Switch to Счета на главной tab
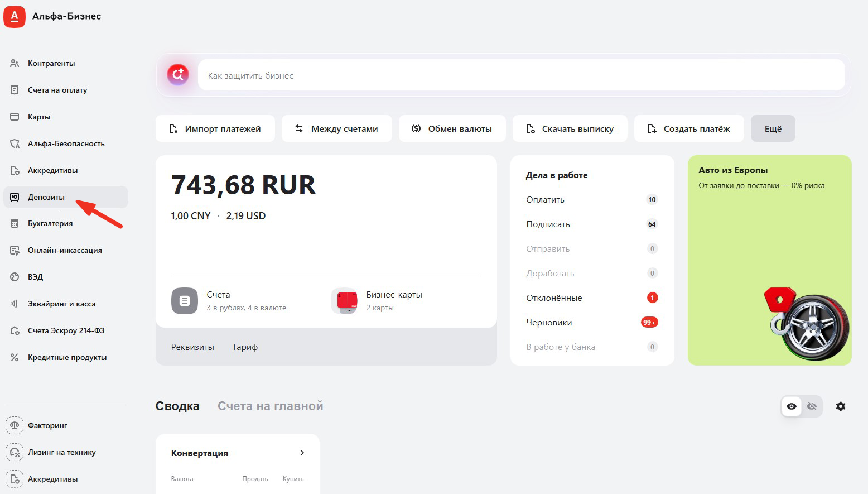The width and height of the screenshot is (868, 494). [x=270, y=406]
